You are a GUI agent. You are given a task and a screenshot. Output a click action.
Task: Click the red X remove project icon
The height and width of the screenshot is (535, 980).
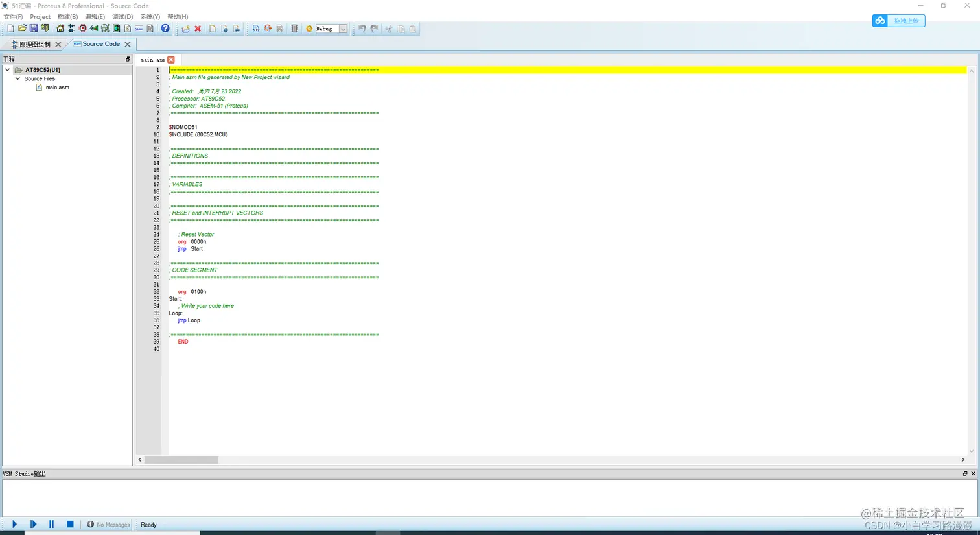(198, 29)
